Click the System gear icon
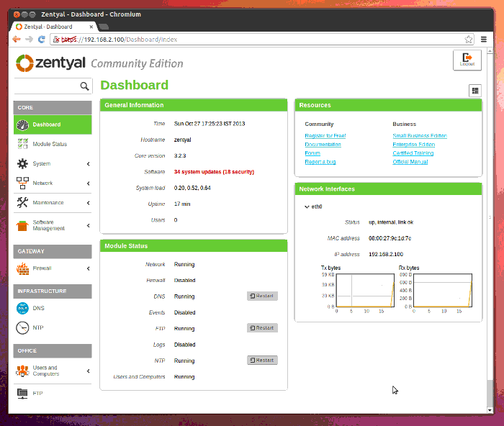 tap(22, 163)
